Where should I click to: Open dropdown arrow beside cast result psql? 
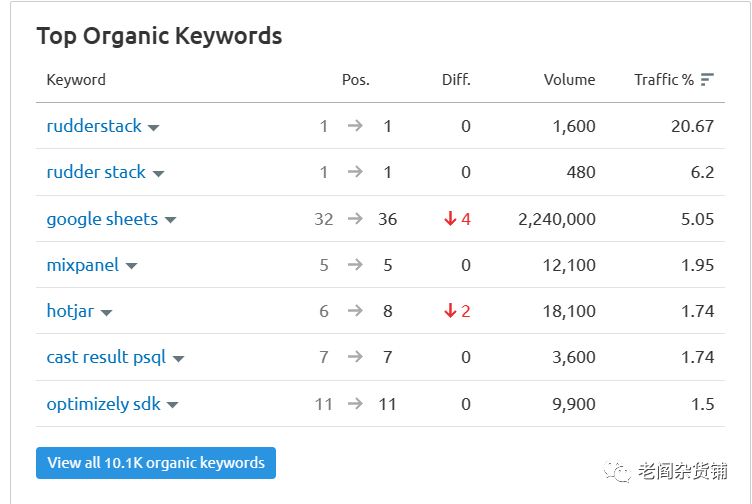pos(178,359)
